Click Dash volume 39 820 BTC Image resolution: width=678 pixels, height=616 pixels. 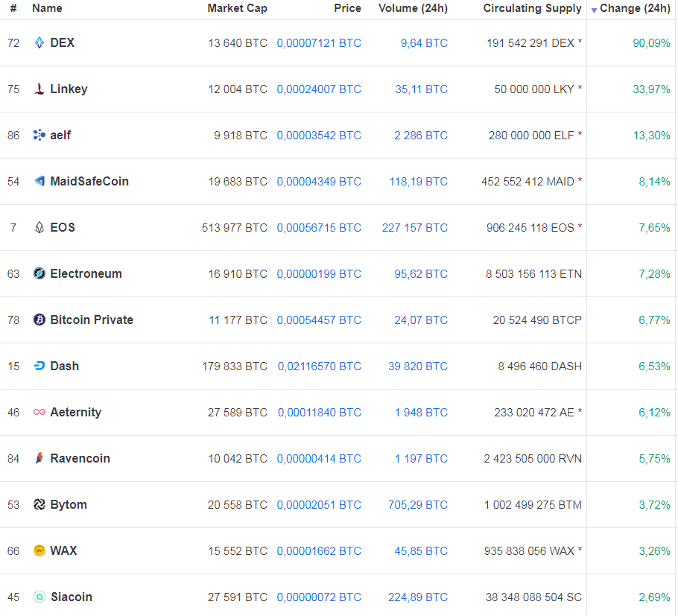click(418, 366)
